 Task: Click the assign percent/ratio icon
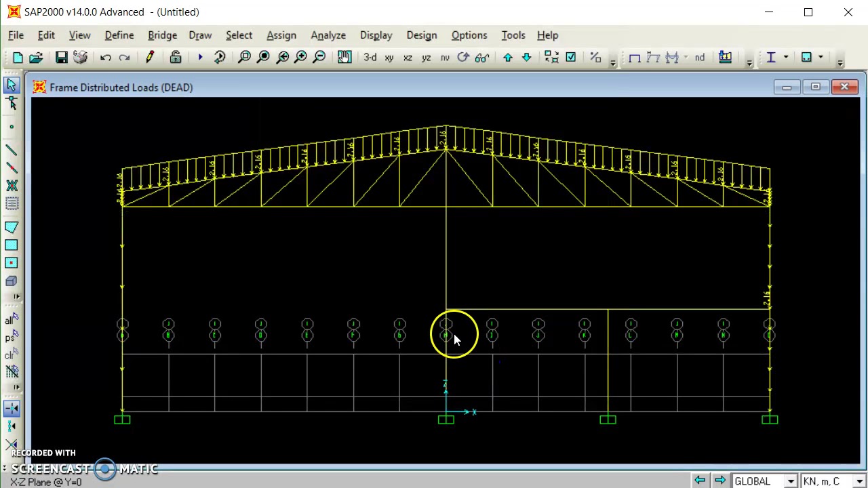pyautogui.click(x=595, y=58)
